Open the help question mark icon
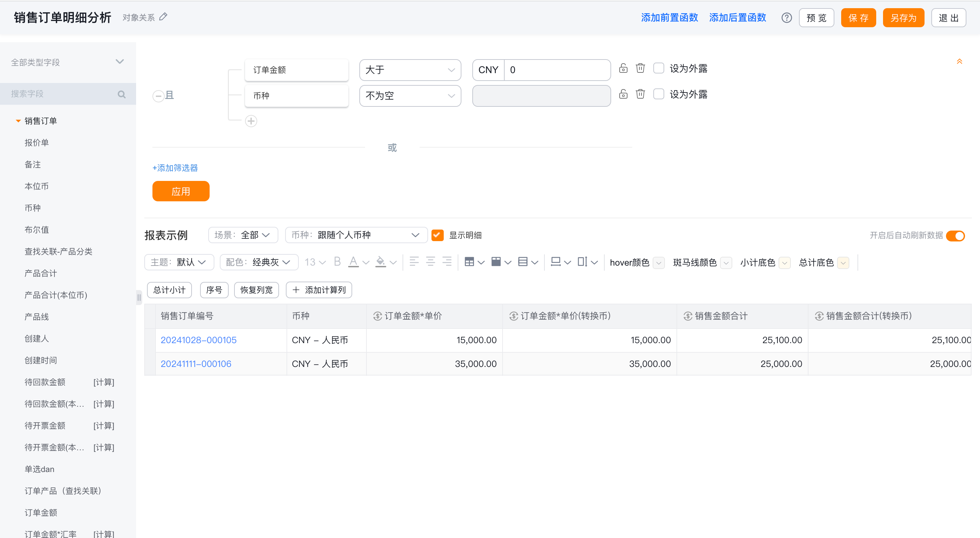This screenshot has height=538, width=980. tap(786, 18)
